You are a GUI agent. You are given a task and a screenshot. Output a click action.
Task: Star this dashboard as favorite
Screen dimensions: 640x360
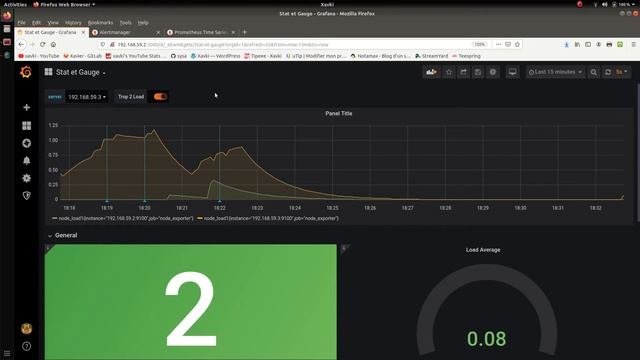[449, 72]
